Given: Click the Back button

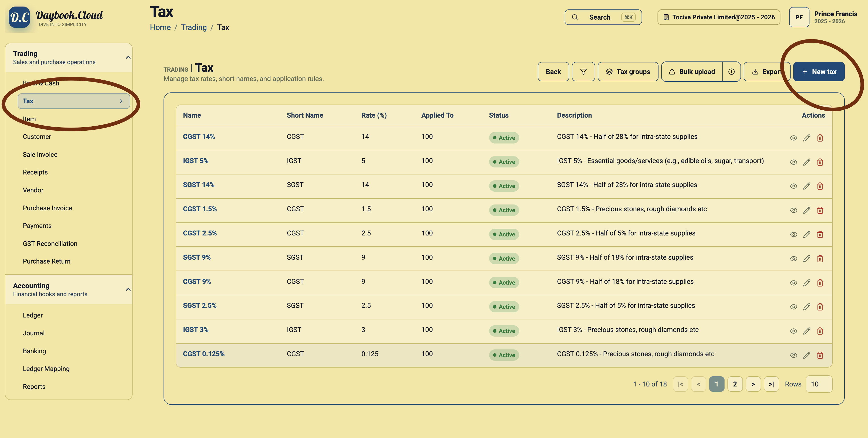Looking at the screenshot, I should [x=553, y=71].
